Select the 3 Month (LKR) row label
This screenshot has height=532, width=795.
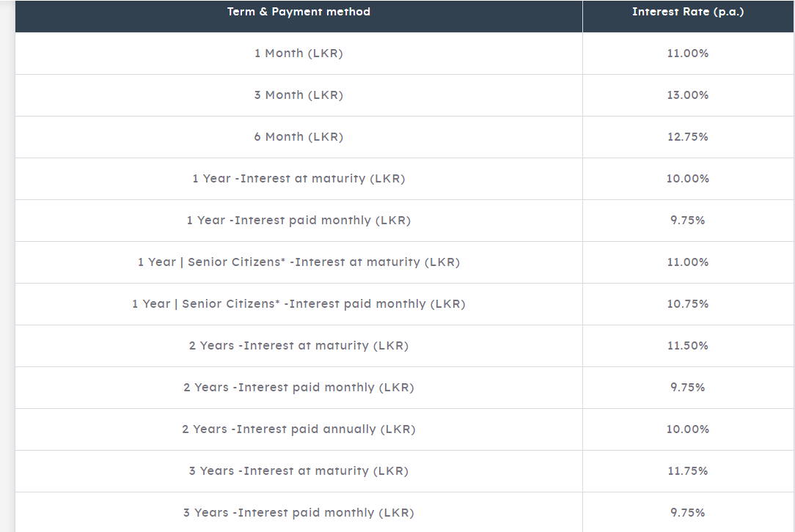tap(298, 95)
